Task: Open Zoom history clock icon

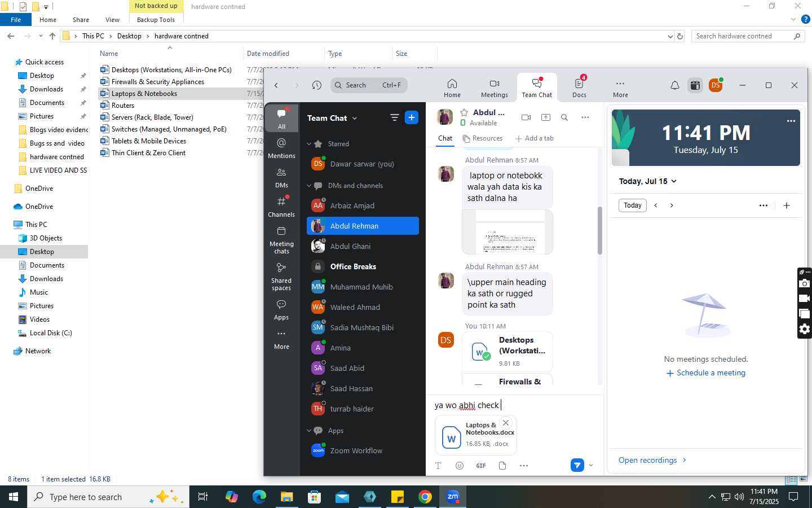Action: click(317, 85)
